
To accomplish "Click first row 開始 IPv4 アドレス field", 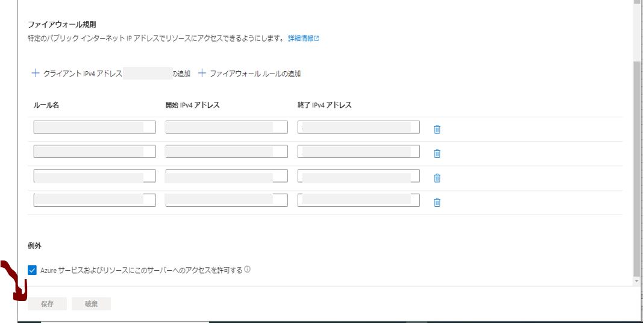I will (226, 127).
